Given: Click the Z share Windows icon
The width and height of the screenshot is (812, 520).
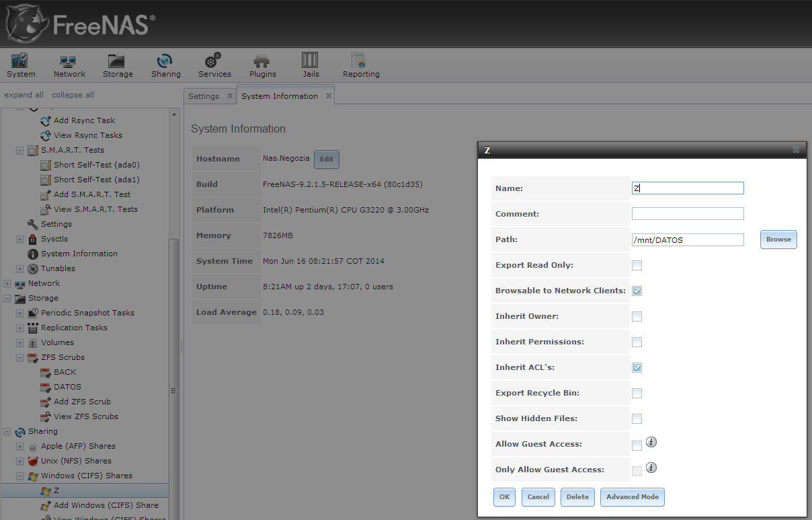Looking at the screenshot, I should [46, 490].
